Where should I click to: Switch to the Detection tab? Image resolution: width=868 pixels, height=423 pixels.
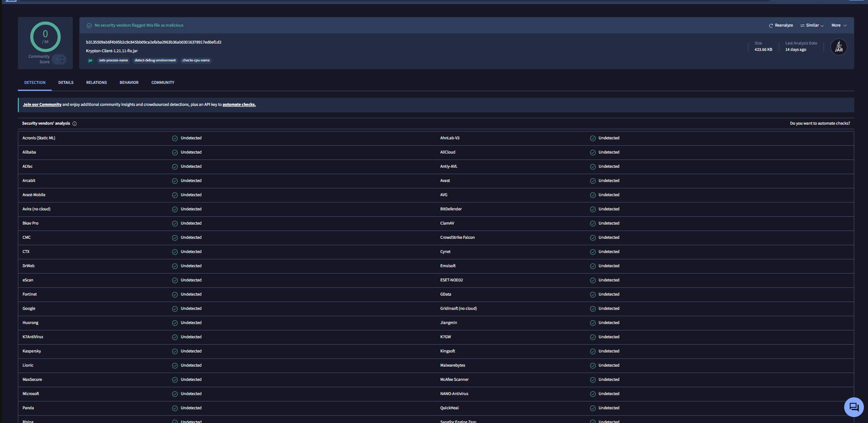(35, 82)
